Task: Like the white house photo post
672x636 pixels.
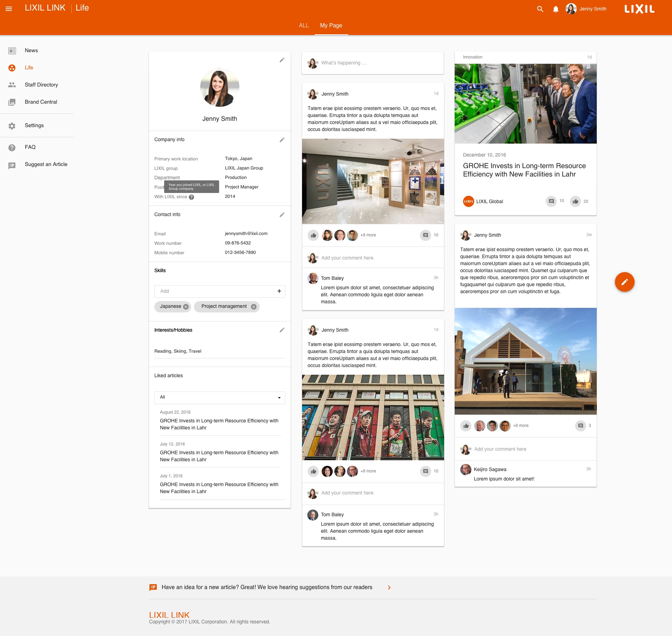Action: [466, 426]
